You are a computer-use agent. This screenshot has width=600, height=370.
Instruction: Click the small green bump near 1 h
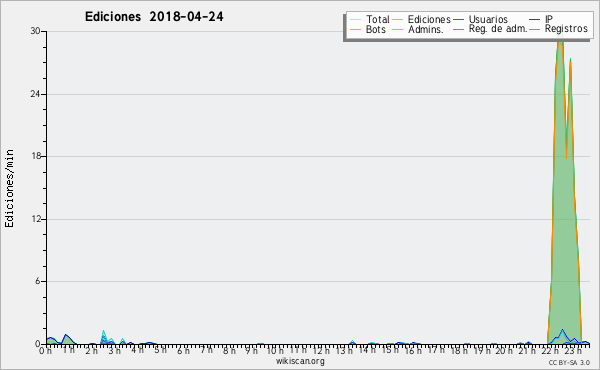pos(67,339)
